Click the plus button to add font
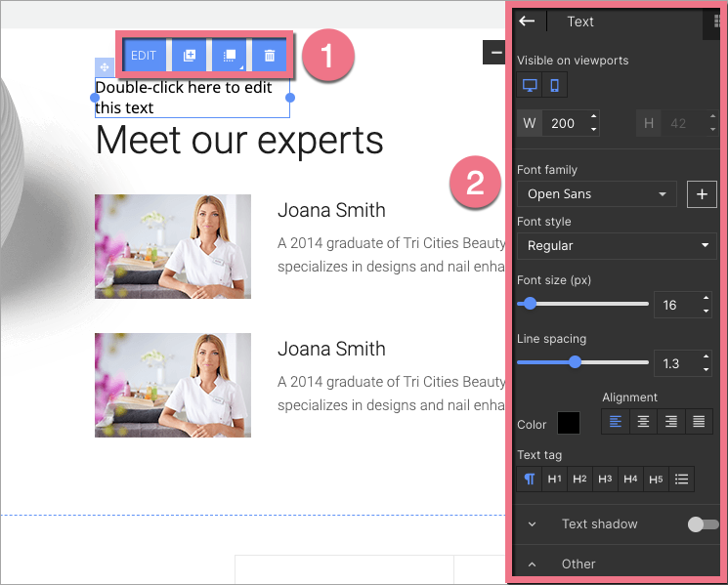The image size is (728, 585). (x=701, y=193)
